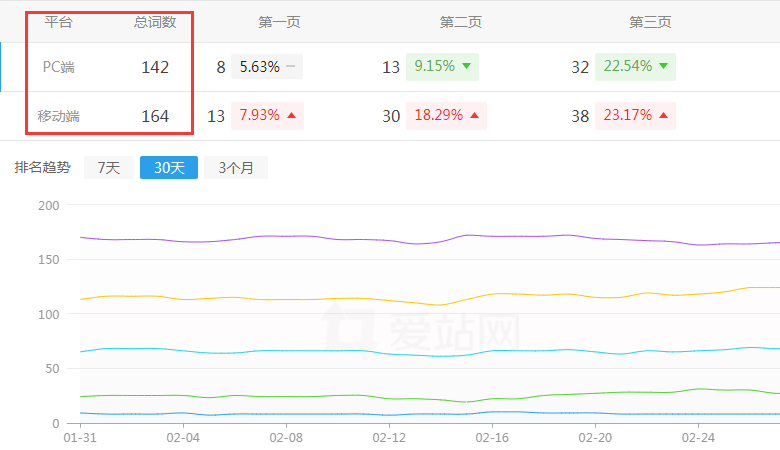Viewport: 780px width, 450px height.
Task: Click the purple trend line in chart
Action: click(300, 236)
